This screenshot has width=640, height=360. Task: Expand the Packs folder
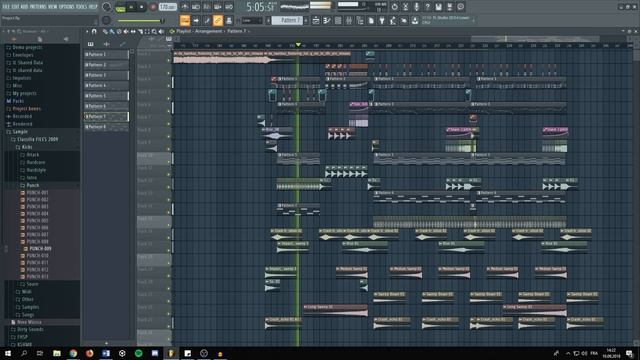(15, 101)
